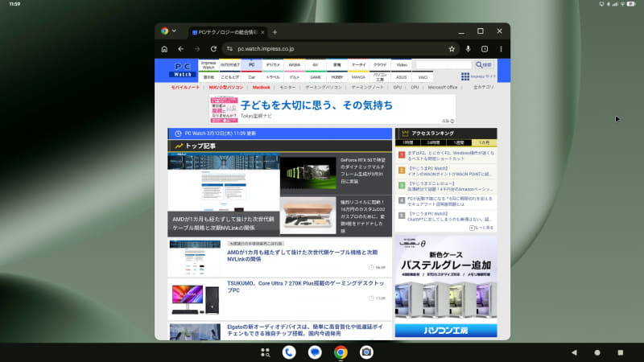Viewport: 644px width, 362px height.
Task: Open the 全カテゴリ link
Action: click(484, 88)
